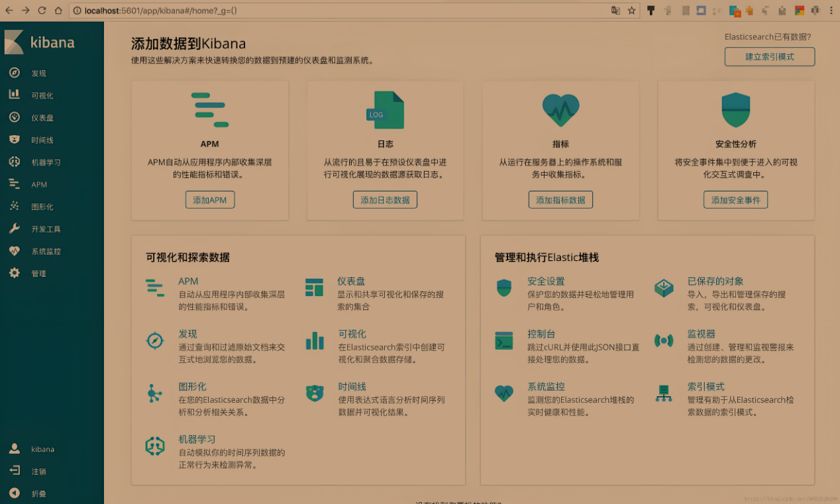840x504 pixels.
Task: Click 图形化 node icon in explore panel
Action: (154, 393)
